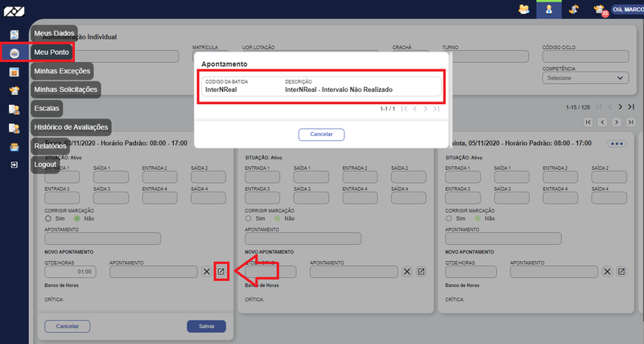Click the 1-15 / 120 page counter
This screenshot has width=644, height=344.
coord(578,107)
